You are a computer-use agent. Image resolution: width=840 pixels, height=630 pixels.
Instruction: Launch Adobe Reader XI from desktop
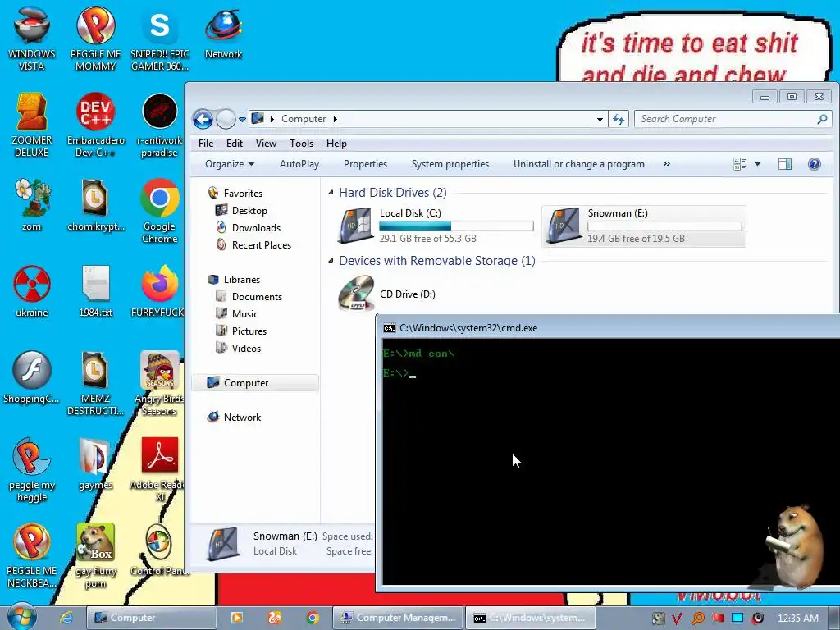158,470
